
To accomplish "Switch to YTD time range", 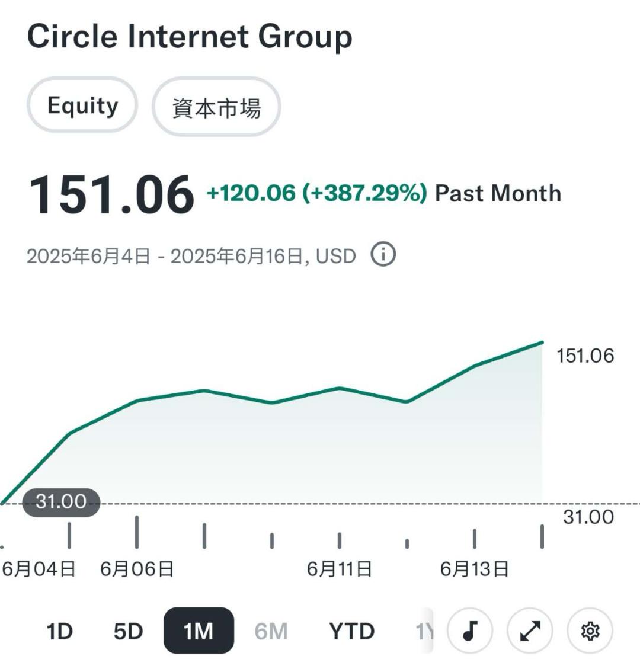I will point(351,632).
